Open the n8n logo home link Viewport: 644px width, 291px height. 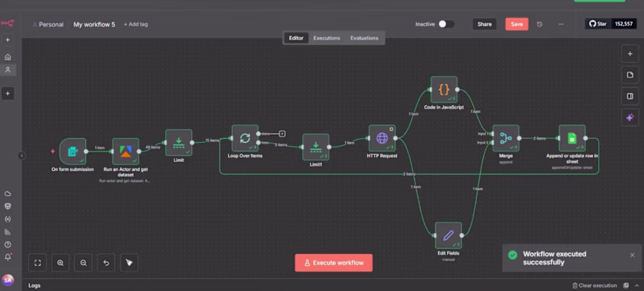7,23
